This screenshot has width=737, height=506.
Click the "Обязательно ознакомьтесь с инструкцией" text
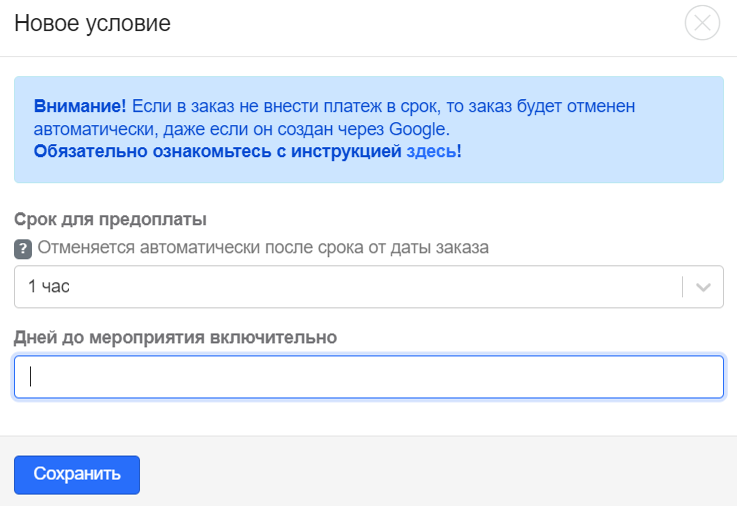tap(217, 152)
